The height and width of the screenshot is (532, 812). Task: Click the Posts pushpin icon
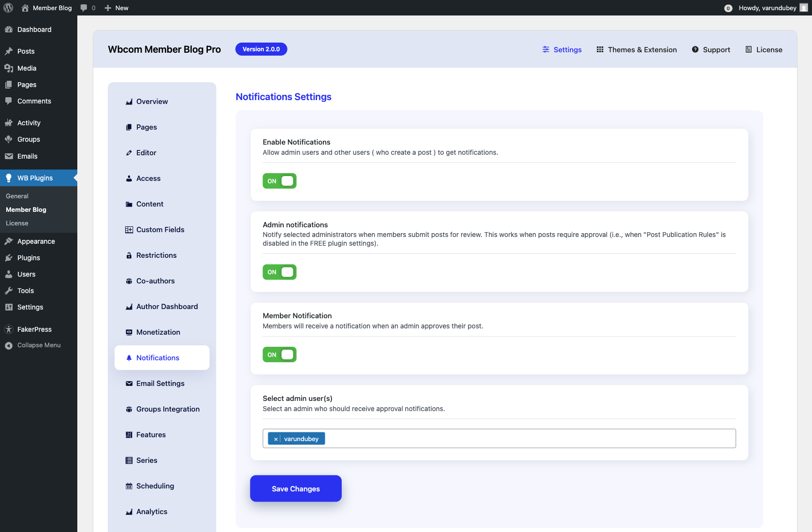(9, 51)
